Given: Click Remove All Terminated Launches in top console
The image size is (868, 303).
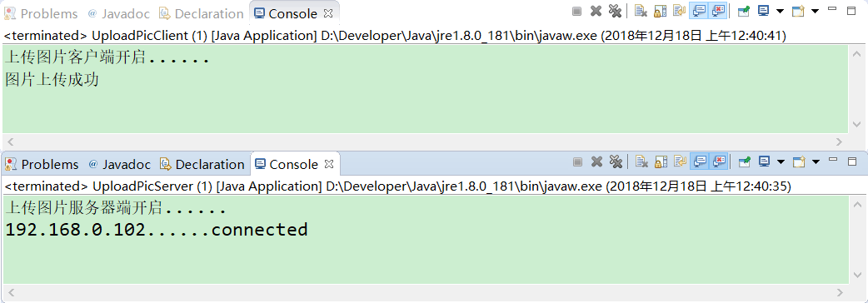Looking at the screenshot, I should click(x=615, y=11).
